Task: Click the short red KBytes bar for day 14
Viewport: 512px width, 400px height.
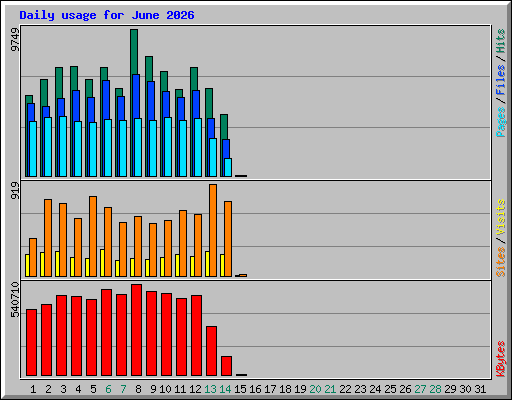Action: (x=226, y=366)
